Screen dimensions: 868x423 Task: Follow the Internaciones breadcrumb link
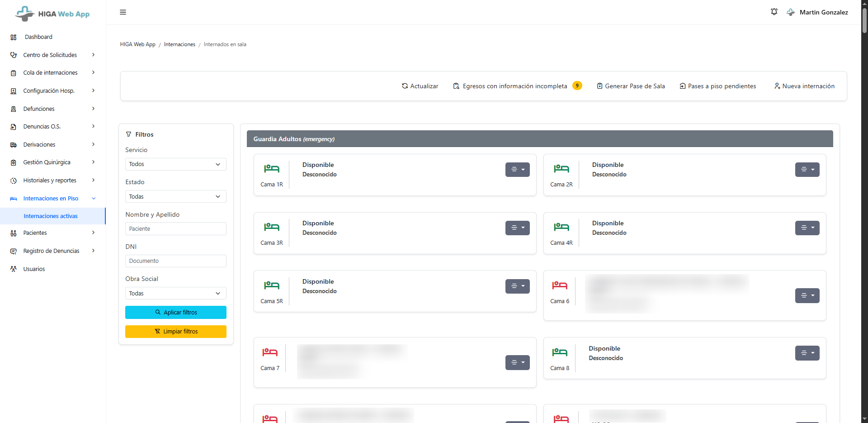179,44
